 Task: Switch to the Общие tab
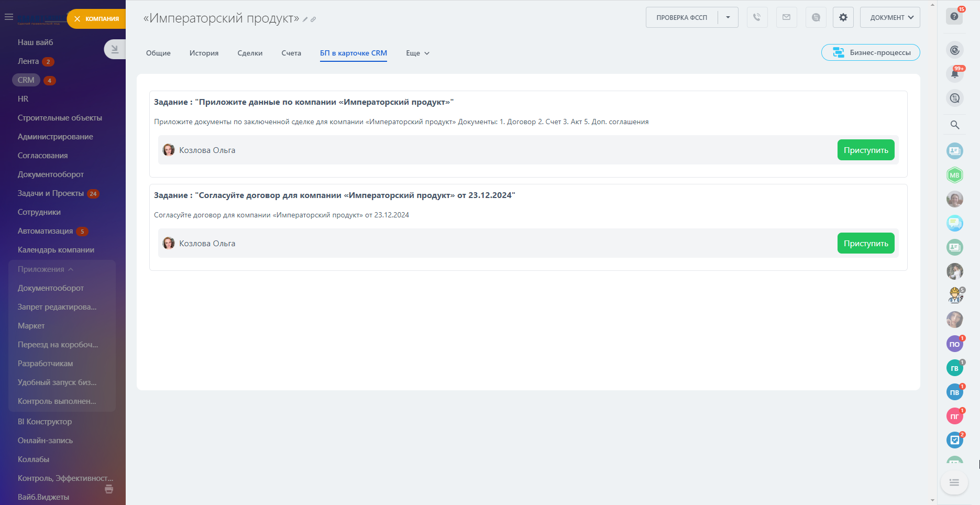[158, 53]
